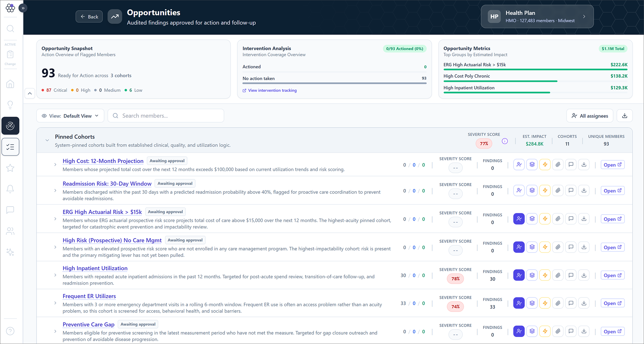644x344 pixels.
Task: Click the Search members input field
Action: [166, 116]
